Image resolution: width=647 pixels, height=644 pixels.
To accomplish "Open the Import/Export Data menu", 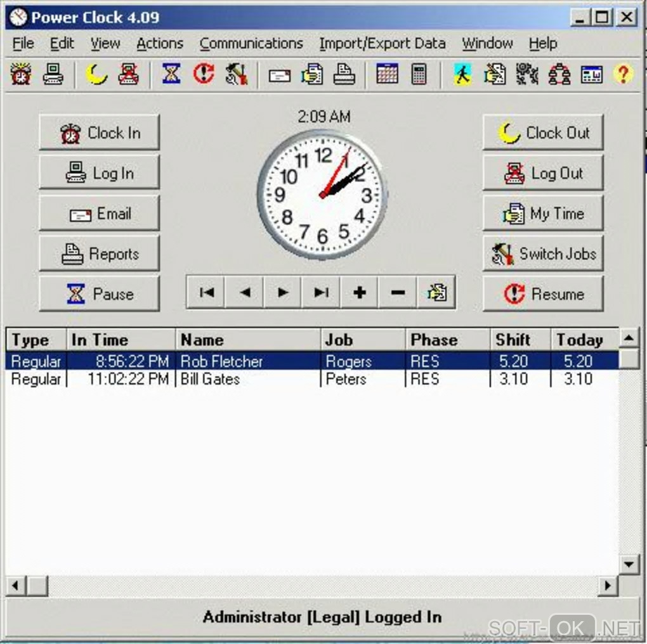I will 382,43.
